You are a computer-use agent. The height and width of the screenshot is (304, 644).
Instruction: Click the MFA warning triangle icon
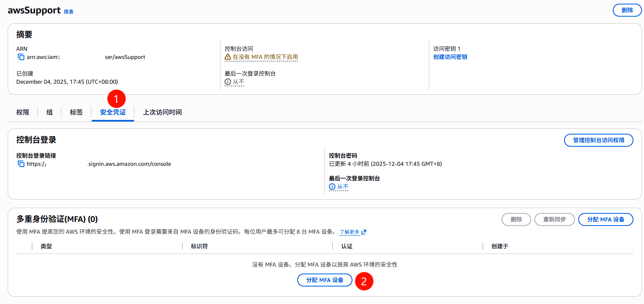coord(228,57)
